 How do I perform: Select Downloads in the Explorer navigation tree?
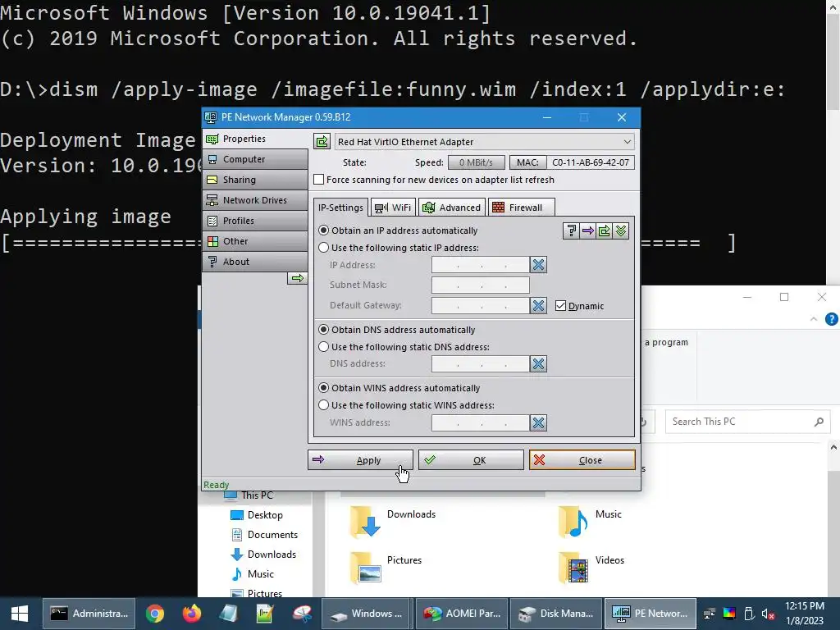pos(263,555)
